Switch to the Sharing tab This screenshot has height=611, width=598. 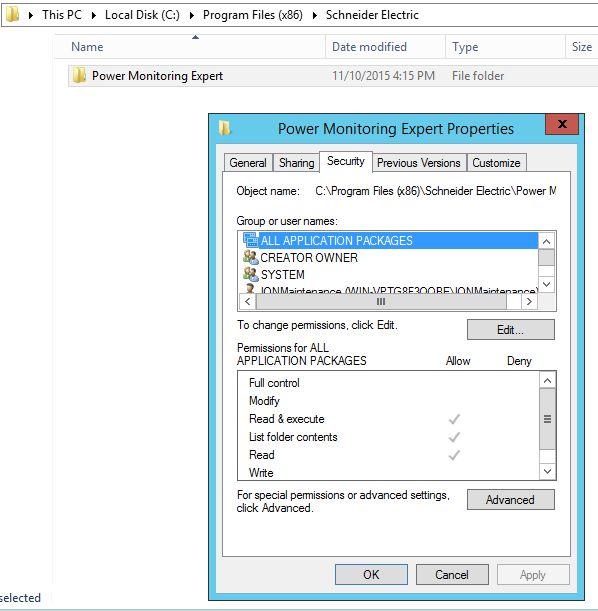click(296, 162)
